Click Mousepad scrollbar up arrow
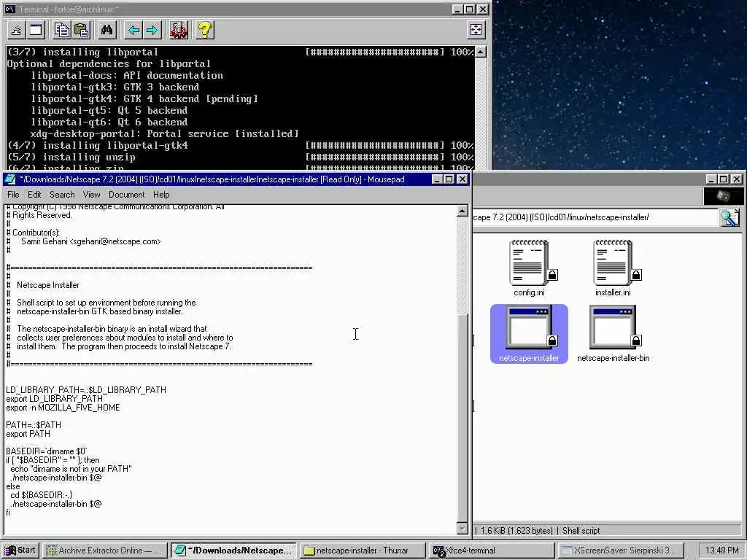The height and width of the screenshot is (560, 747). click(x=462, y=211)
